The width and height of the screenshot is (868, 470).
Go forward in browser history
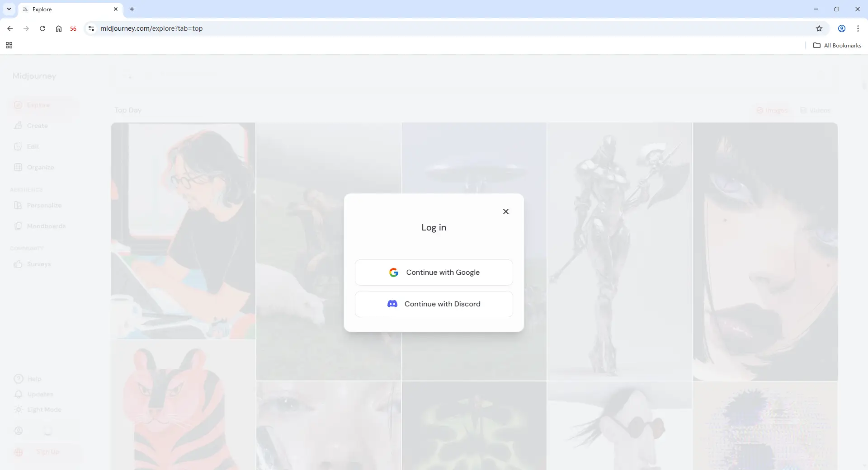pyautogui.click(x=26, y=28)
